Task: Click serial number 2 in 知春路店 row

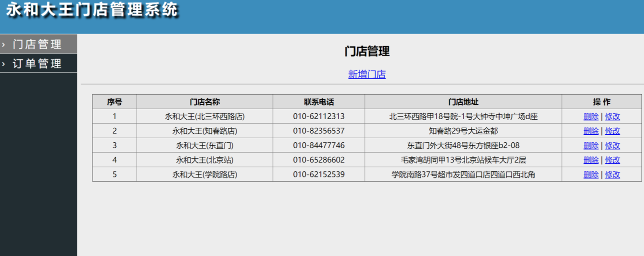Action: [x=114, y=131]
